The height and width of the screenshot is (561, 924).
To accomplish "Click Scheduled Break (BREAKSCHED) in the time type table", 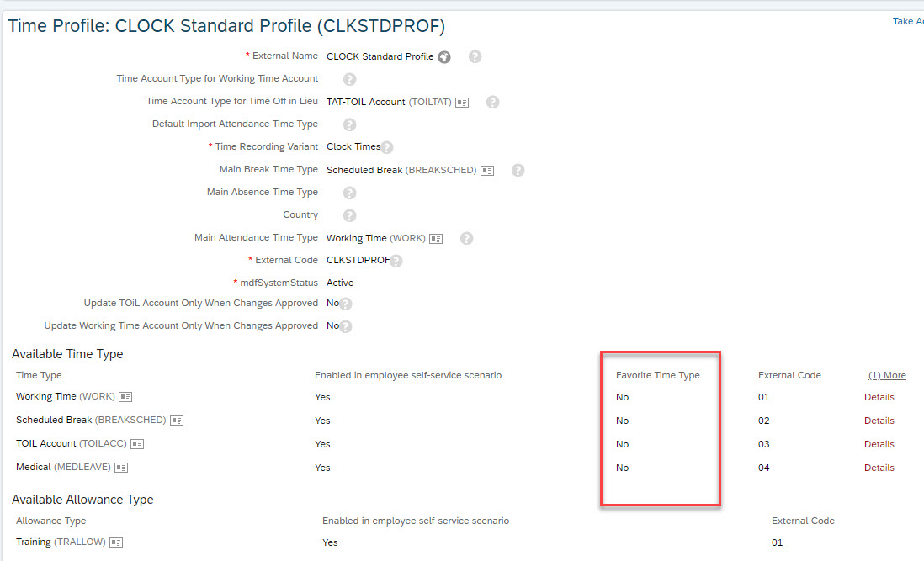I will [x=91, y=420].
